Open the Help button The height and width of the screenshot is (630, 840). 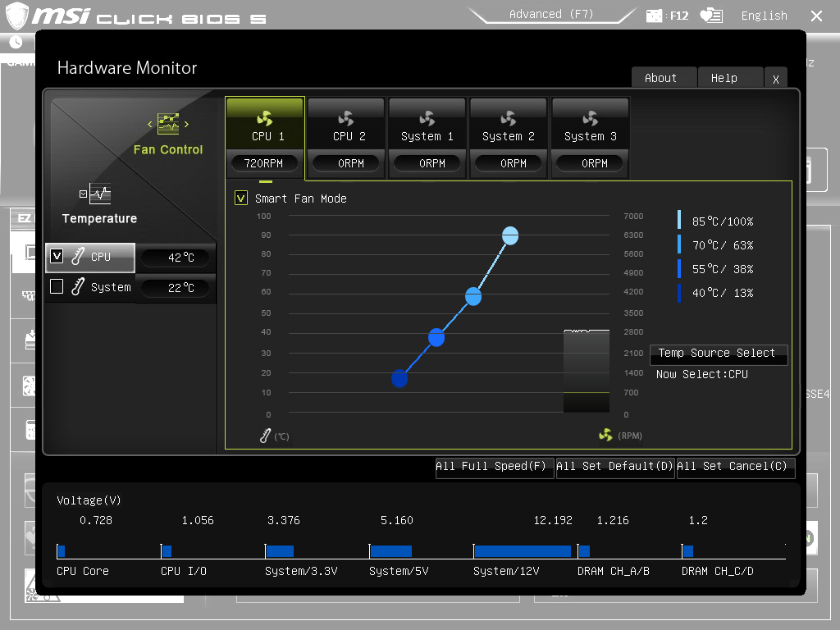pos(730,78)
